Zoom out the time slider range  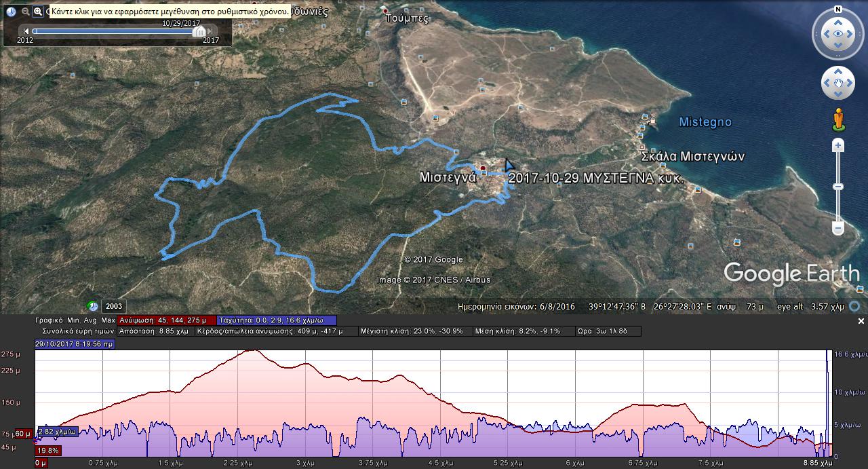coord(26,12)
